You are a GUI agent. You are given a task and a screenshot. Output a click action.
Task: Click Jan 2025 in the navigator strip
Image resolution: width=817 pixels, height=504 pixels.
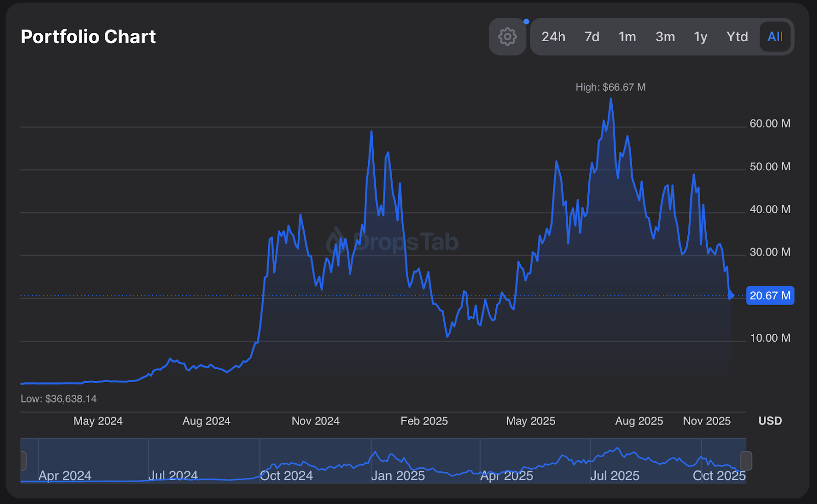click(398, 475)
